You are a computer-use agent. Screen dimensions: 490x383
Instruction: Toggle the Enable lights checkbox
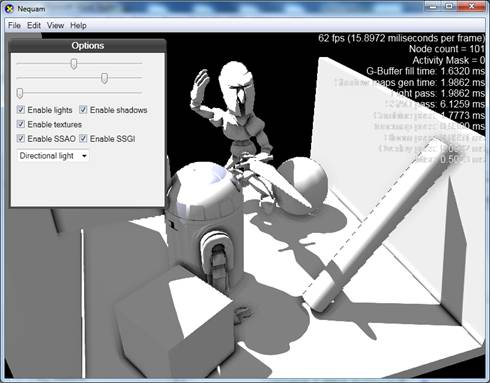(21, 110)
